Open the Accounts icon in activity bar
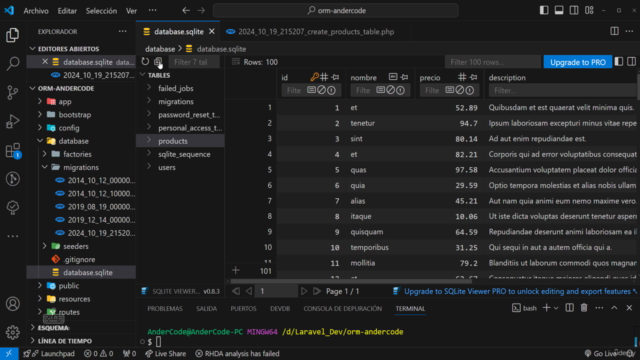Viewport: 640px width, 360px height. (x=13, y=304)
